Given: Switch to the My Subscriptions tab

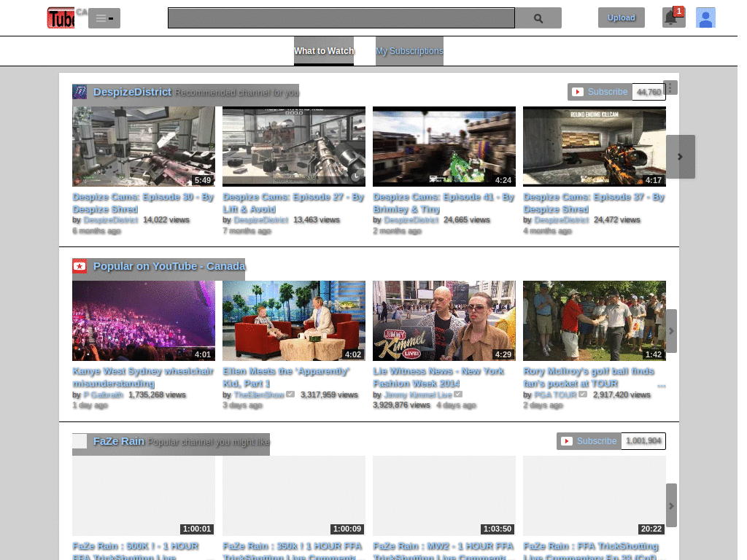Looking at the screenshot, I should 409,51.
